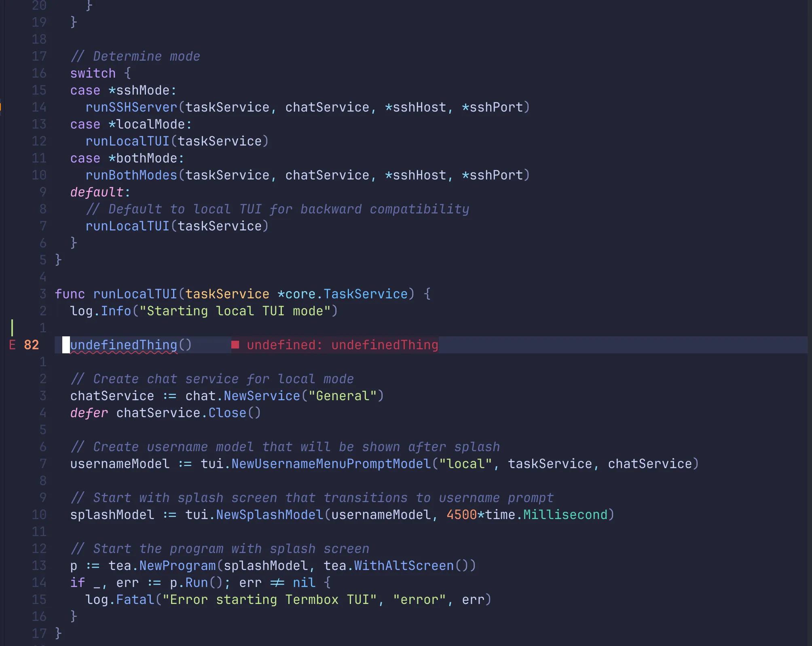812x646 pixels.
Task: Click the "General" string literal
Action: [343, 396]
